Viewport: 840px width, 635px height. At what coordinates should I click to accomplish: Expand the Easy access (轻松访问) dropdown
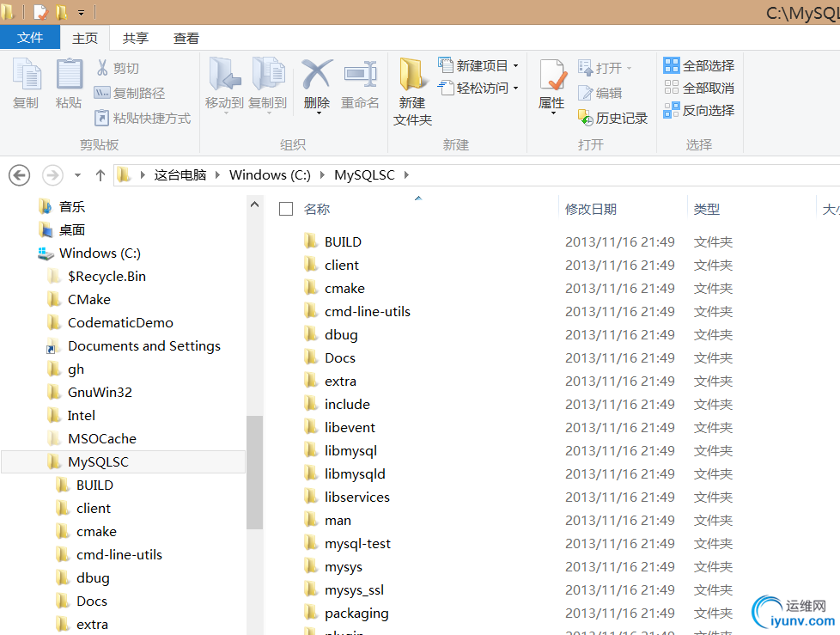coord(516,88)
